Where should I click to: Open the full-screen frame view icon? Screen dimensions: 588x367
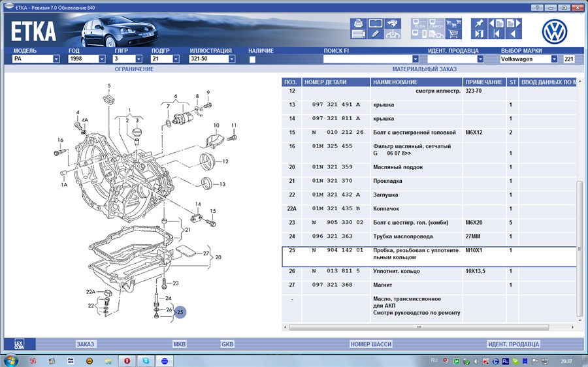[x=376, y=24]
